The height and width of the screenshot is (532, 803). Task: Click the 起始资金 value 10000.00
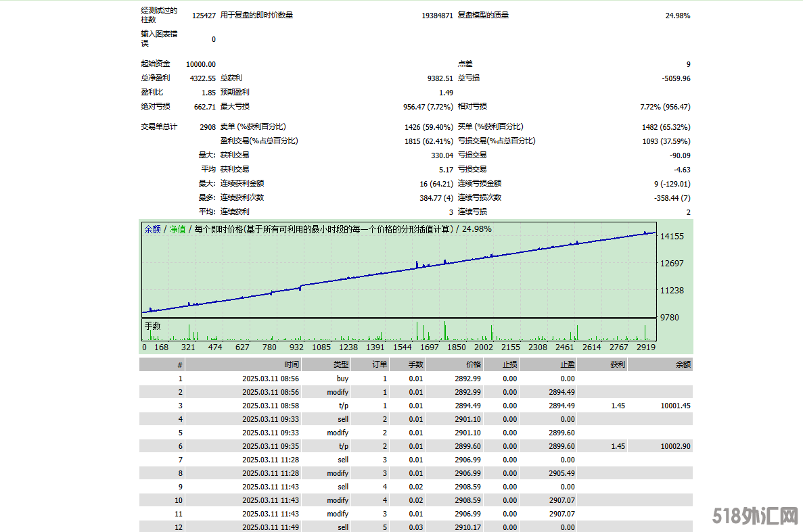point(201,64)
